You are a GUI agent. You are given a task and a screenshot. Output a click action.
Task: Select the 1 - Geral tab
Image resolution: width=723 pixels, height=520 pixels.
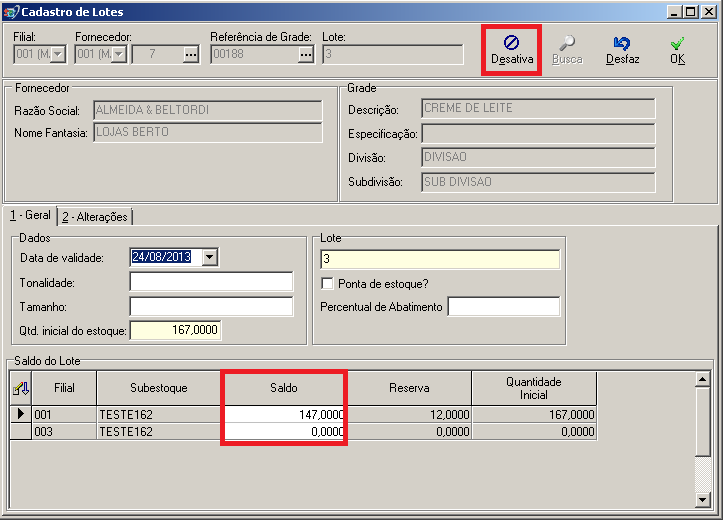[x=30, y=215]
